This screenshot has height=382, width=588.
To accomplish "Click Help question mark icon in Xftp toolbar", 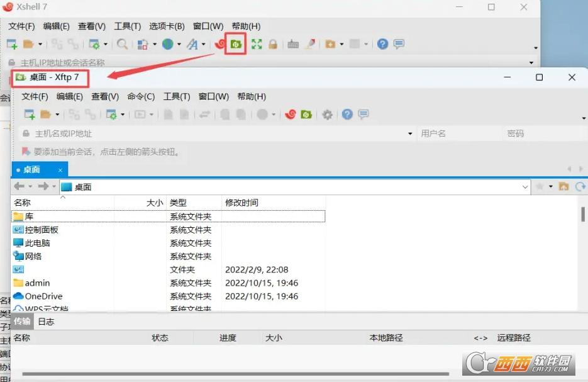I will coord(347,115).
